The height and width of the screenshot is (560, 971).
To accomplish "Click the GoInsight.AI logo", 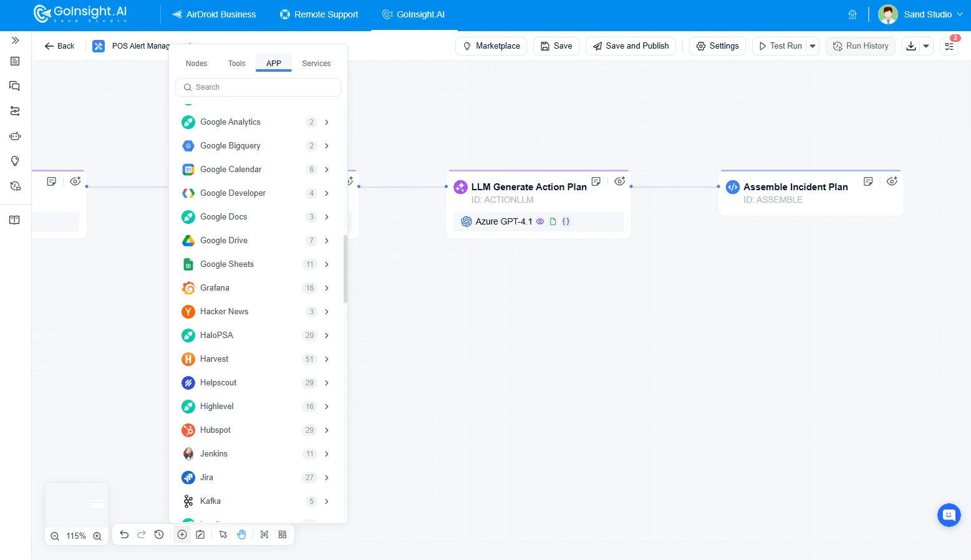I will pyautogui.click(x=80, y=14).
